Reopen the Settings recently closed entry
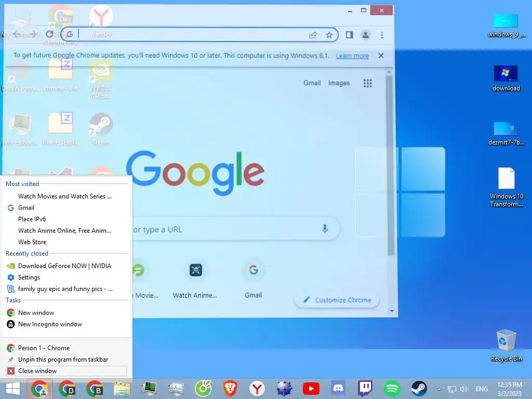Viewport: 532px width, 399px height. [66, 277]
